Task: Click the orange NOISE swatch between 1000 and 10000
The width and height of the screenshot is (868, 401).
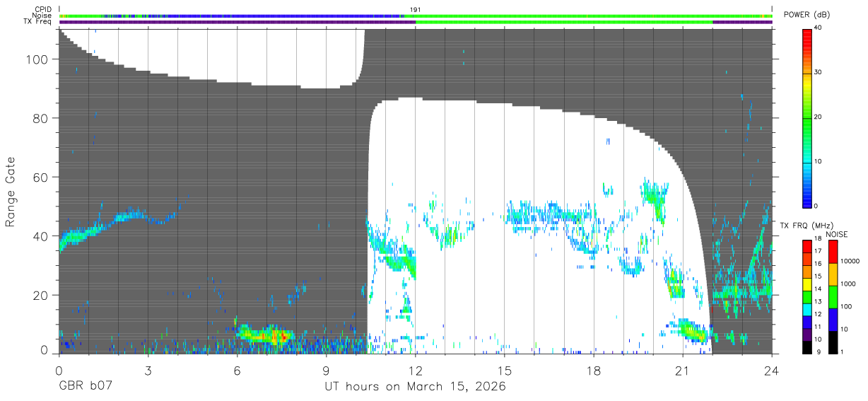Action: pyautogui.click(x=833, y=274)
